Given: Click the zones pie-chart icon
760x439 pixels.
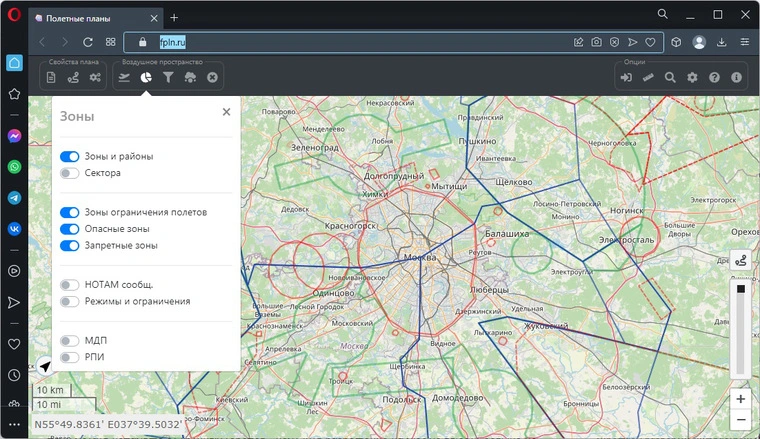Looking at the screenshot, I should tap(146, 77).
